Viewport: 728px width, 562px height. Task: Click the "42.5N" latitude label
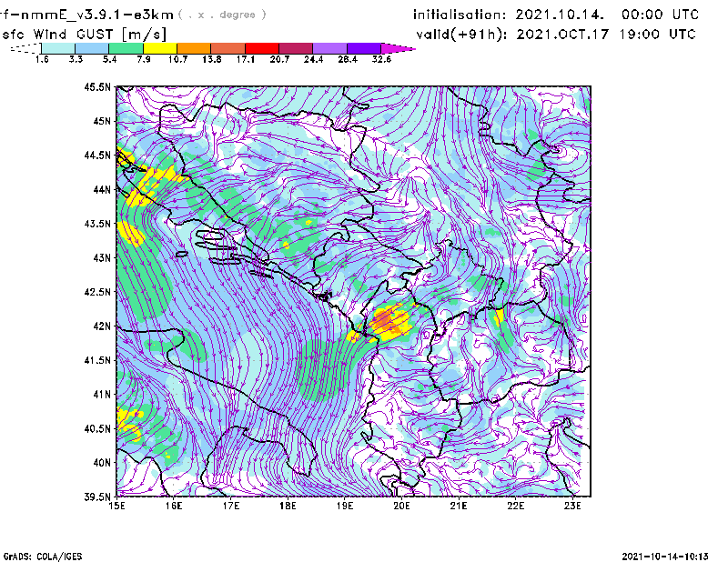pyautogui.click(x=97, y=292)
